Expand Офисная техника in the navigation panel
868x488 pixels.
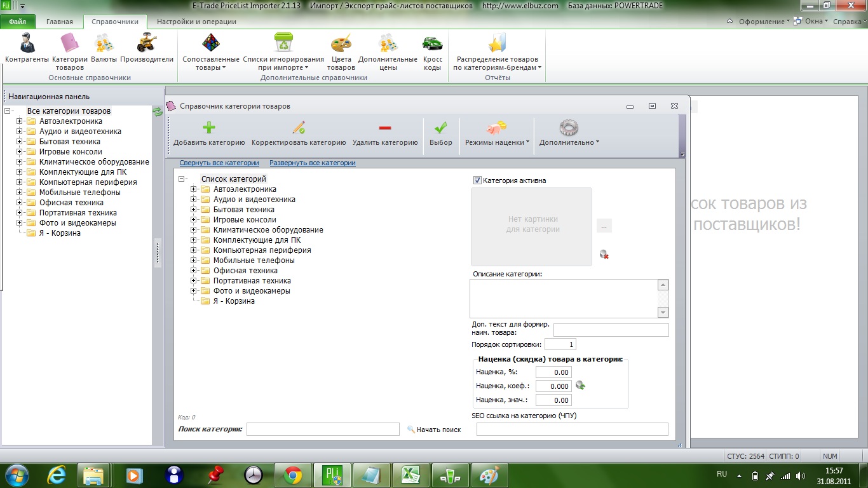point(20,203)
